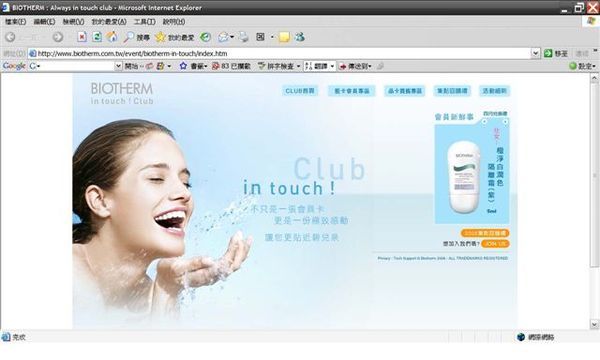Open the fourth points redemption tab
This screenshot has height=360, width=600.
tap(452, 91)
